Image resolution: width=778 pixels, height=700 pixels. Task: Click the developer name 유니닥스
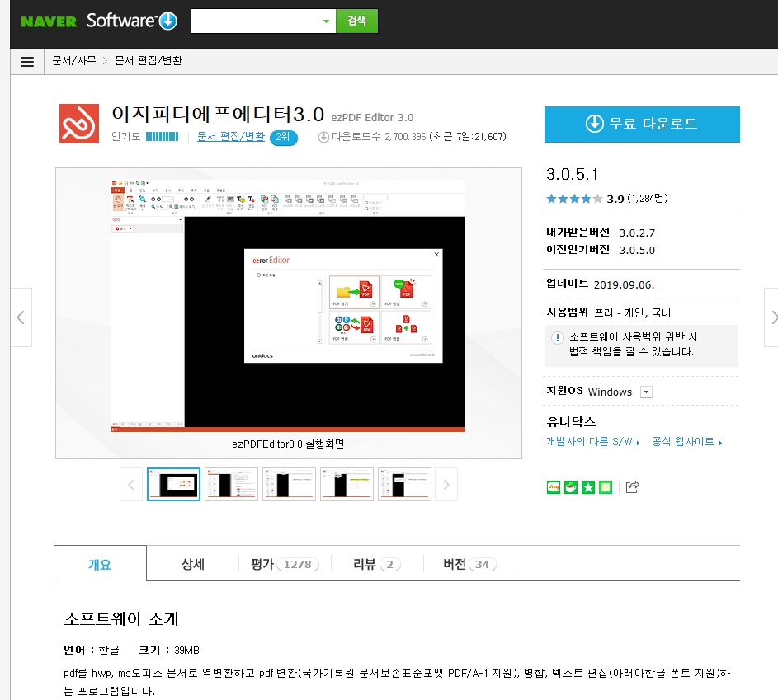click(571, 422)
